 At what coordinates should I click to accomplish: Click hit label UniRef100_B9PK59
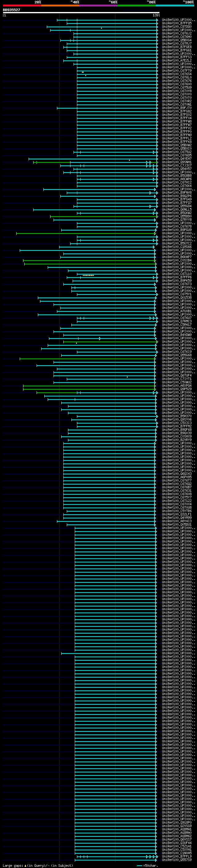(177, 281)
